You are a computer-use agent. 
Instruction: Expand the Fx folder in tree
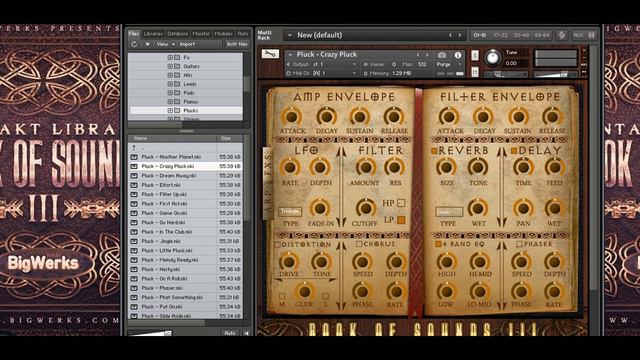click(x=170, y=58)
